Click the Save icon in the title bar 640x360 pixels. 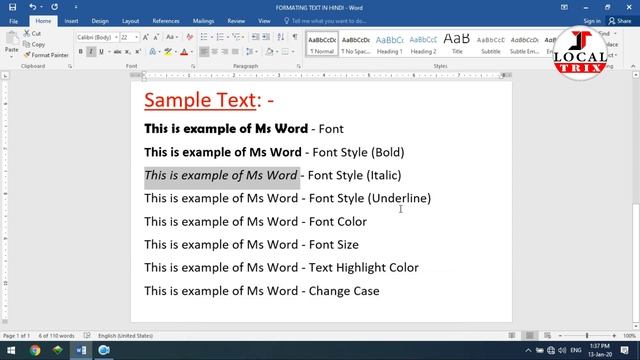tap(12, 7)
